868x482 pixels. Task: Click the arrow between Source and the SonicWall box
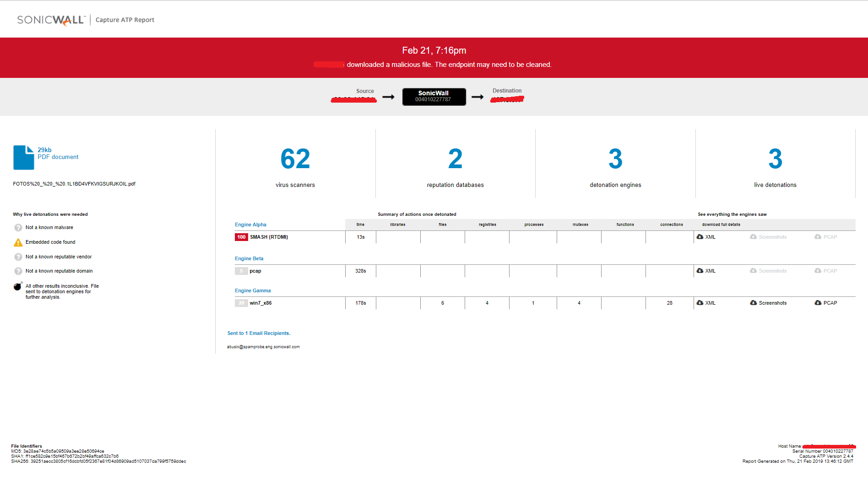coord(388,97)
